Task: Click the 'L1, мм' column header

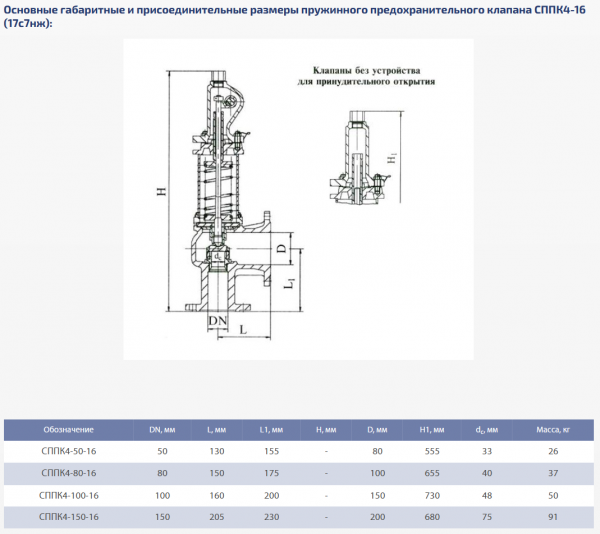Action: pyautogui.click(x=271, y=429)
